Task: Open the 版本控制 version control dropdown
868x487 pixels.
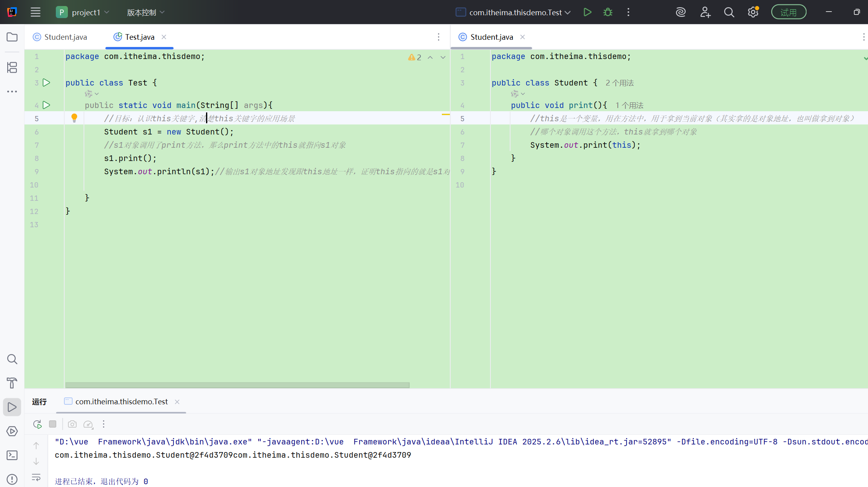Action: (145, 12)
